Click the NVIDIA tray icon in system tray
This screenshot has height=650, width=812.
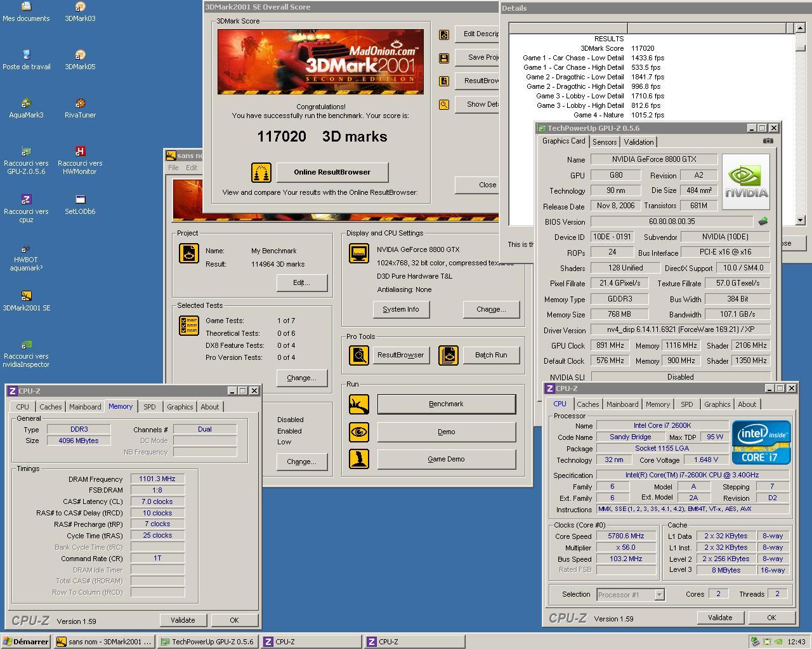point(778,642)
